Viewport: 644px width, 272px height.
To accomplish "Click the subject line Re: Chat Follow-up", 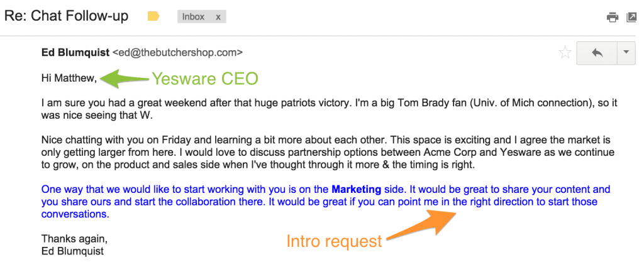I will [67, 16].
